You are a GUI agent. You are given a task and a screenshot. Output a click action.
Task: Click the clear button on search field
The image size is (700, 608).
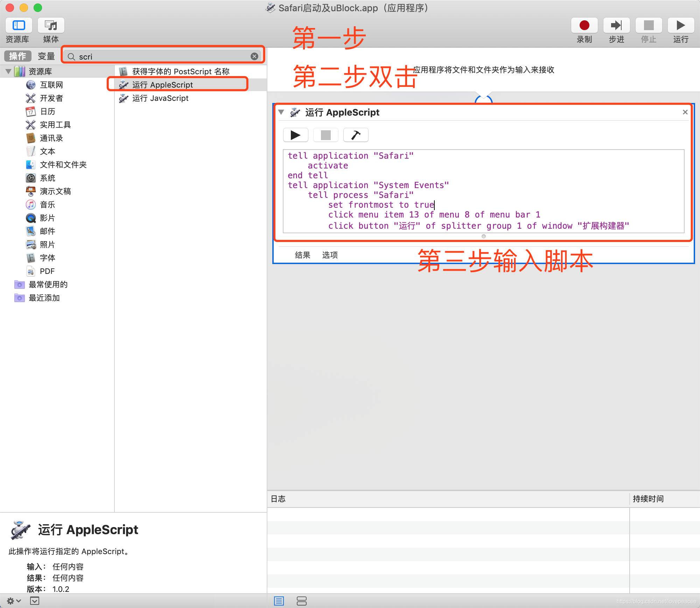click(254, 57)
